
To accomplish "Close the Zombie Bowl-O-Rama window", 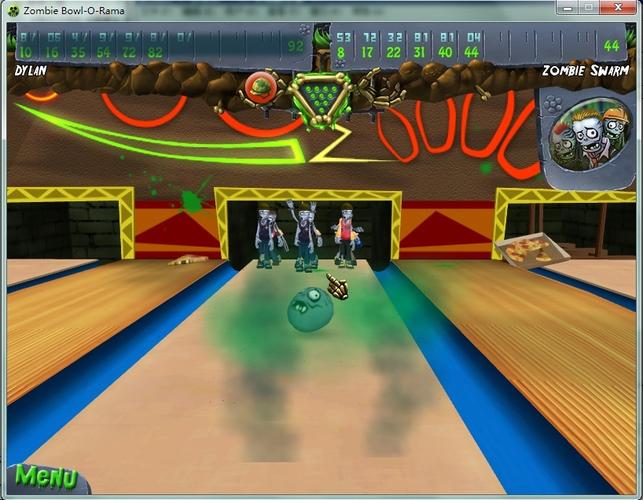I will click(618, 8).
